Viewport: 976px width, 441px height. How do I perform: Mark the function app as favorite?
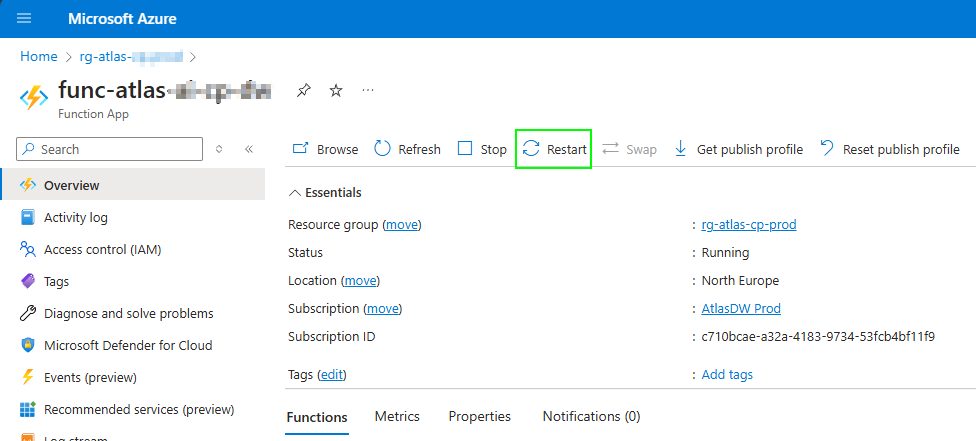336,91
